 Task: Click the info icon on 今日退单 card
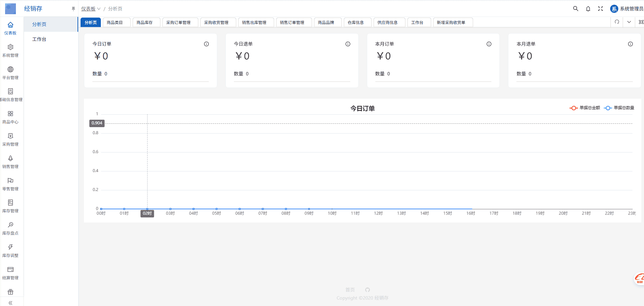coord(348,44)
